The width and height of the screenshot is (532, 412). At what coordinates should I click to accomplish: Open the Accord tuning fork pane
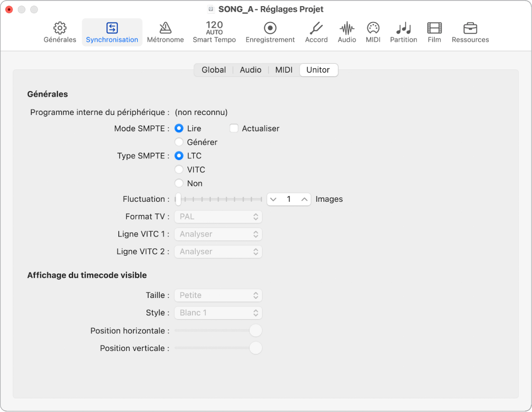tap(316, 32)
